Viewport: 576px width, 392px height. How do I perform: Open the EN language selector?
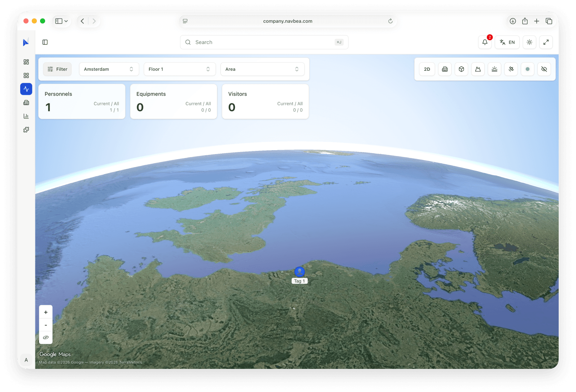tap(507, 42)
